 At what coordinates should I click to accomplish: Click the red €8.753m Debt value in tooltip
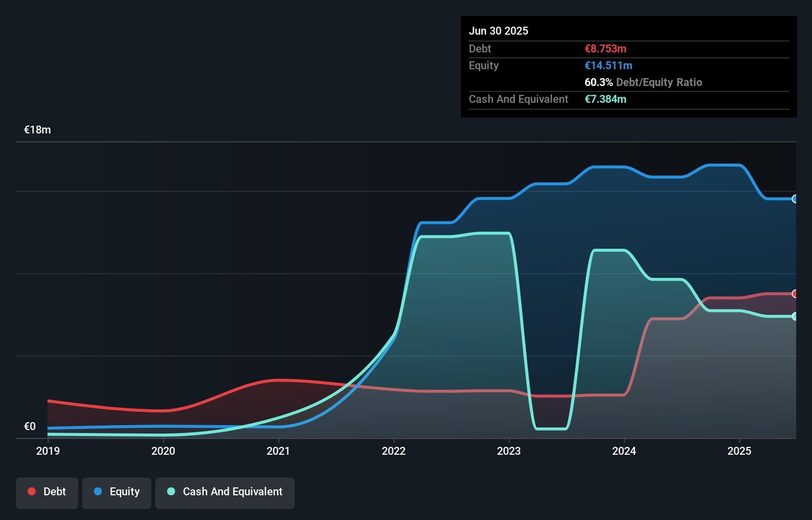click(x=604, y=48)
